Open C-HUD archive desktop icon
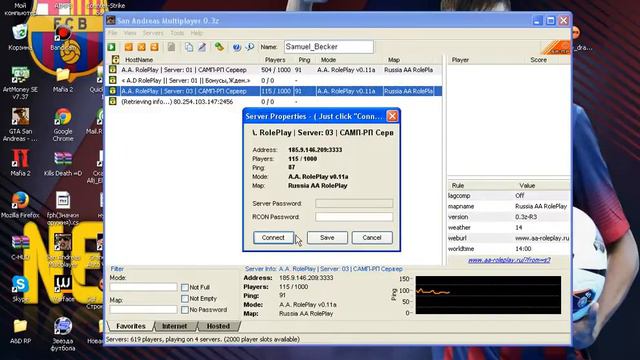This screenshot has width=640, height=360. pyautogui.click(x=20, y=247)
